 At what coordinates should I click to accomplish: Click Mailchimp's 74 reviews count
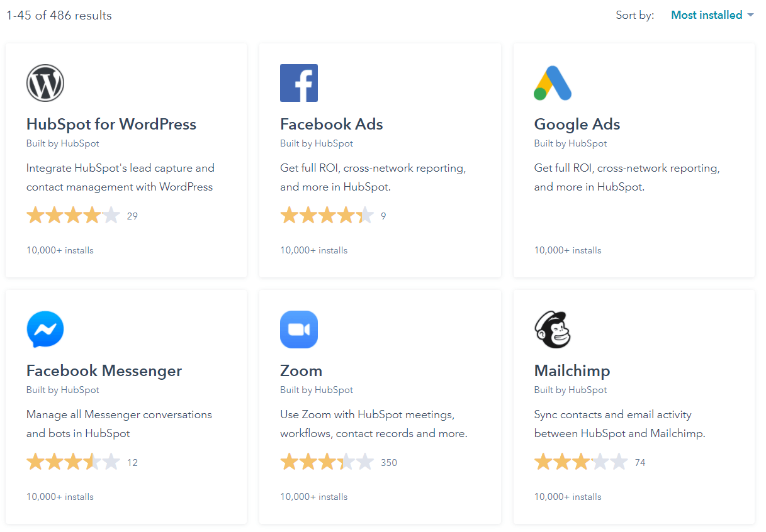(x=640, y=463)
